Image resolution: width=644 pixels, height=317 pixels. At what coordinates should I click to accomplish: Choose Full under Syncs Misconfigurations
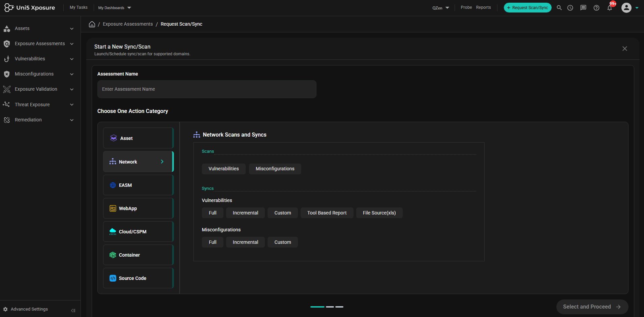(x=213, y=242)
